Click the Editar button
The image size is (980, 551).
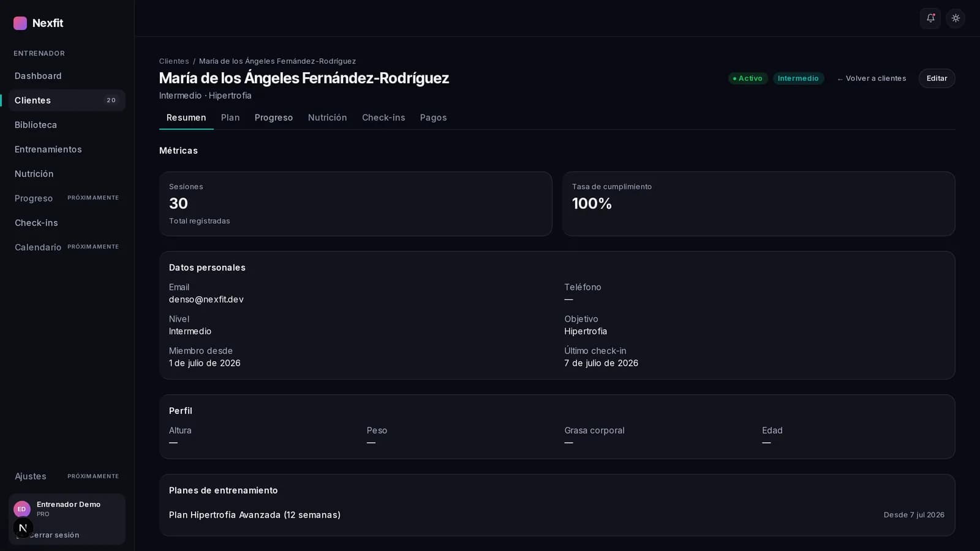[x=937, y=78]
